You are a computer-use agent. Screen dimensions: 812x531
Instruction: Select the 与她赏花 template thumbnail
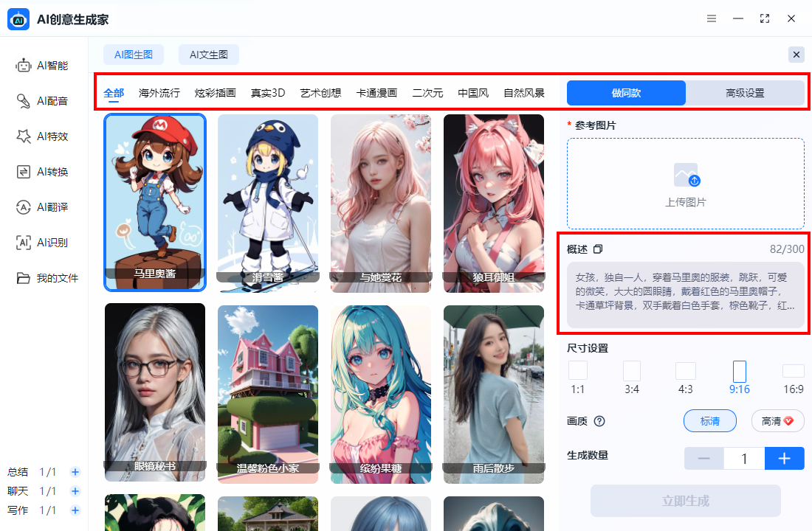tap(381, 204)
